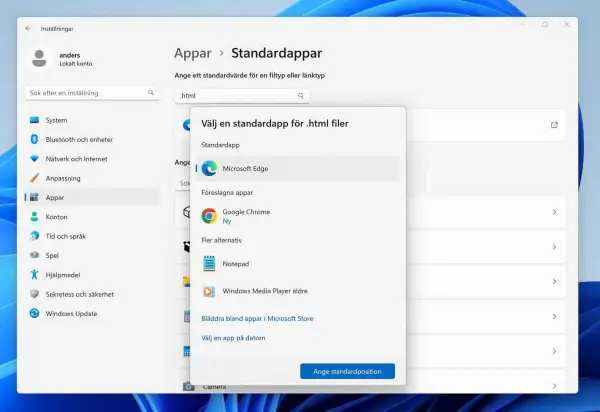
Task: Click the back arrow in Inställningar
Action: (x=28, y=28)
